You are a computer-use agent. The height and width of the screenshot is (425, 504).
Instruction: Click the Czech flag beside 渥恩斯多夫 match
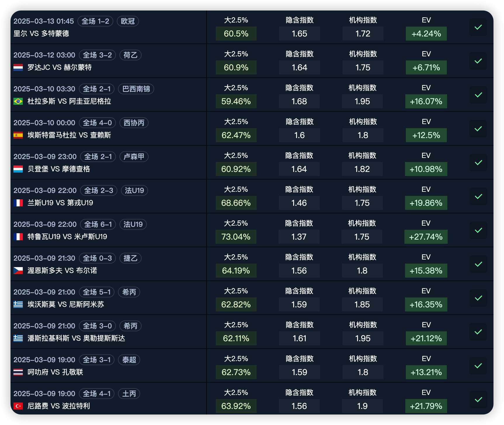18,271
